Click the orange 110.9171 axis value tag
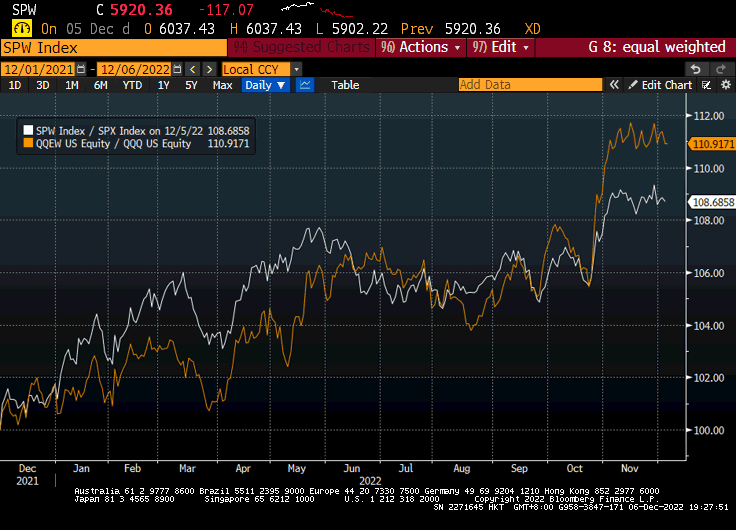The image size is (736, 530). (x=712, y=144)
